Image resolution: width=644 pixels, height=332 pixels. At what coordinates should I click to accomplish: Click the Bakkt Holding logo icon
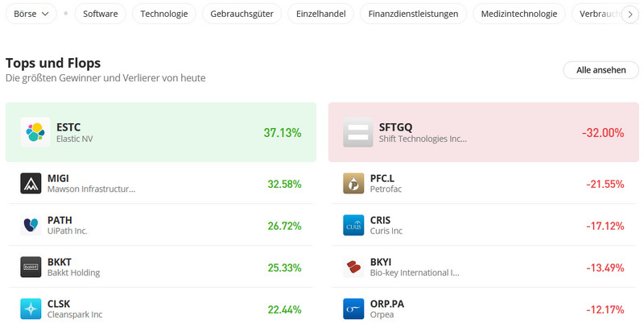[x=31, y=267]
